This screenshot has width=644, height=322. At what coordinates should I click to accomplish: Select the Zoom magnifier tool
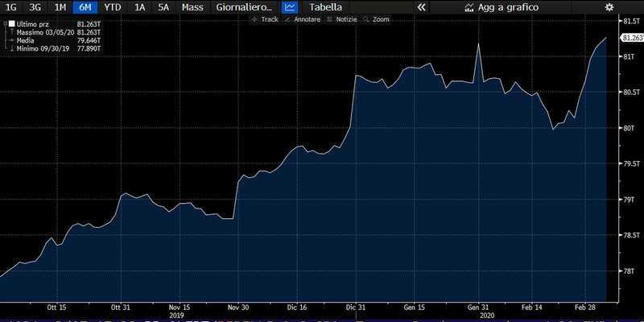pyautogui.click(x=376, y=19)
